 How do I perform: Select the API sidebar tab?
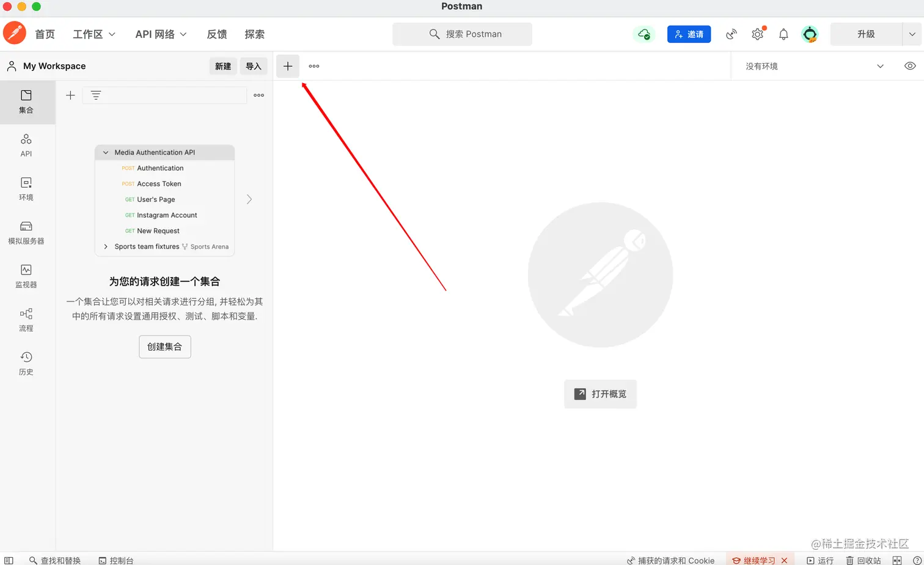tap(26, 146)
